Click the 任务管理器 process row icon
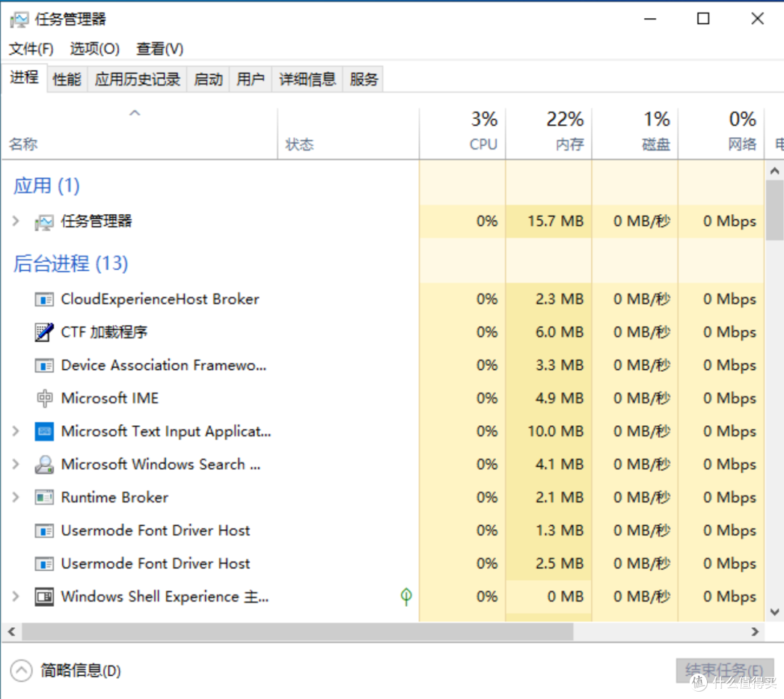784x699 pixels. (x=44, y=221)
